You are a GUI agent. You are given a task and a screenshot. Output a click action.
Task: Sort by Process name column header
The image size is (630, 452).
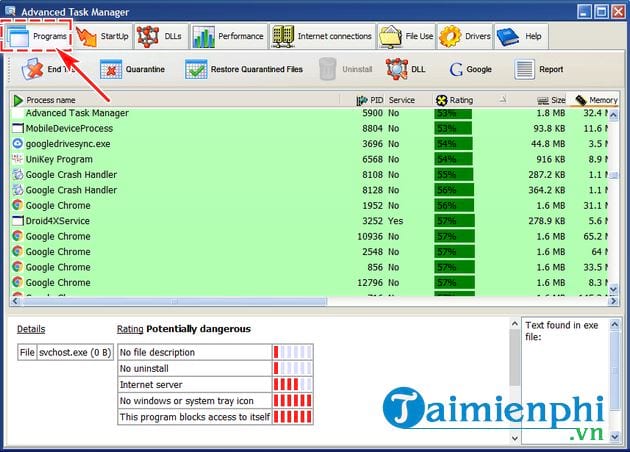pyautogui.click(x=175, y=100)
